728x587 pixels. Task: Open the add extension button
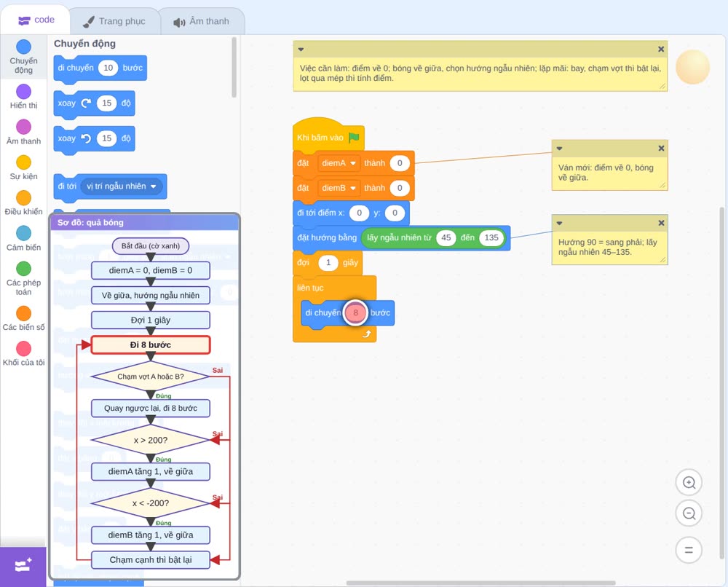[23, 565]
